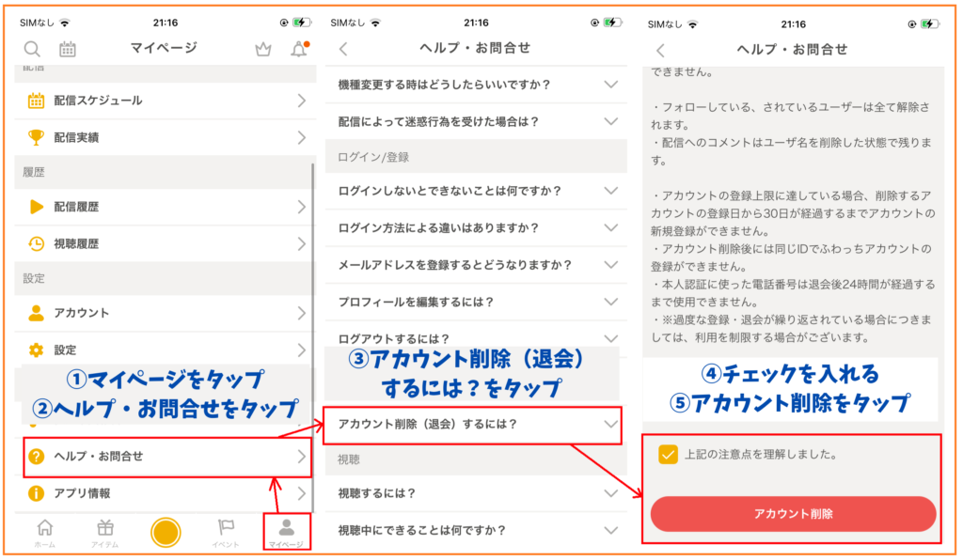Expand 視聴するには？
The width and height of the screenshot is (963, 560).
tap(476, 493)
